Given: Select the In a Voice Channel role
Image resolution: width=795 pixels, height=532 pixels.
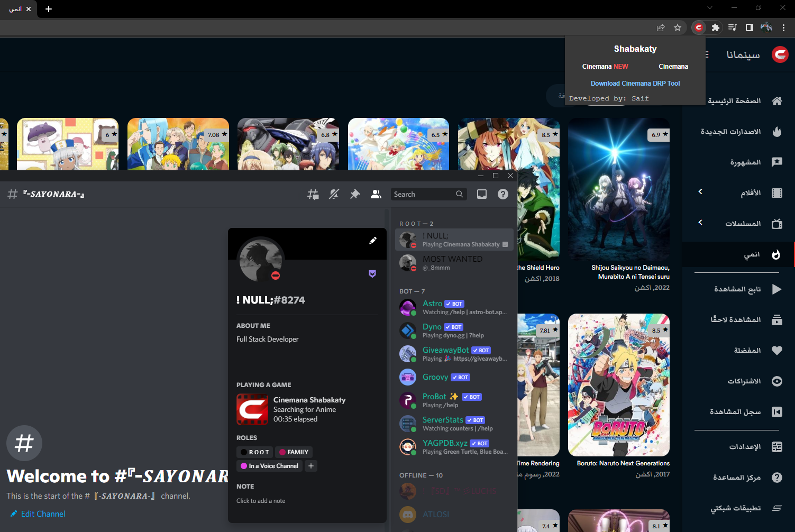Looking at the screenshot, I should tap(270, 466).
